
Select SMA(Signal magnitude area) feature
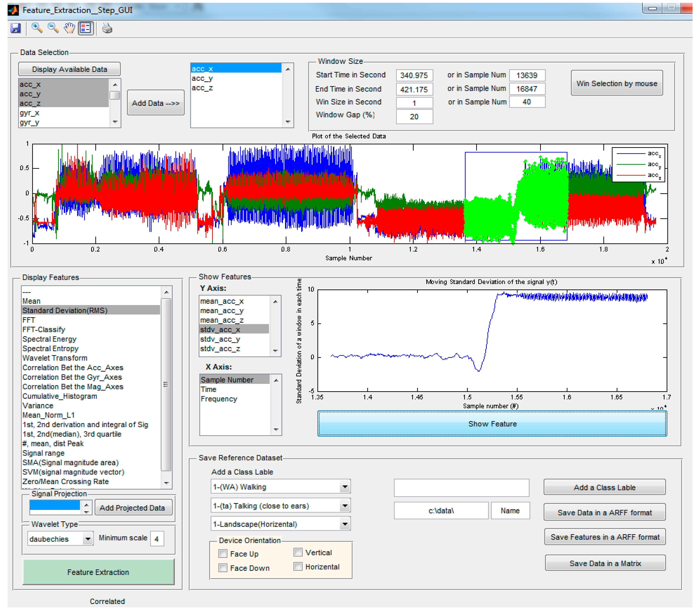tap(91, 463)
